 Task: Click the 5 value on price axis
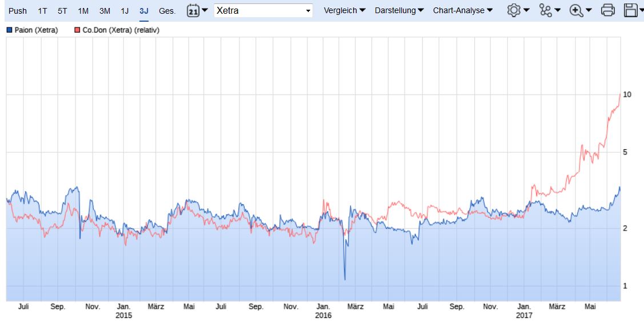625,152
